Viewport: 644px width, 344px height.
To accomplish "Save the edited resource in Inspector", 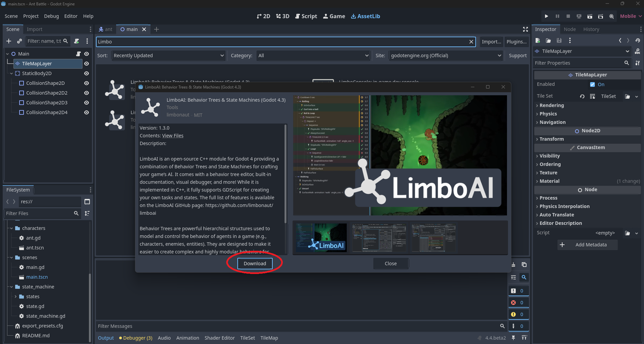I will pos(559,40).
